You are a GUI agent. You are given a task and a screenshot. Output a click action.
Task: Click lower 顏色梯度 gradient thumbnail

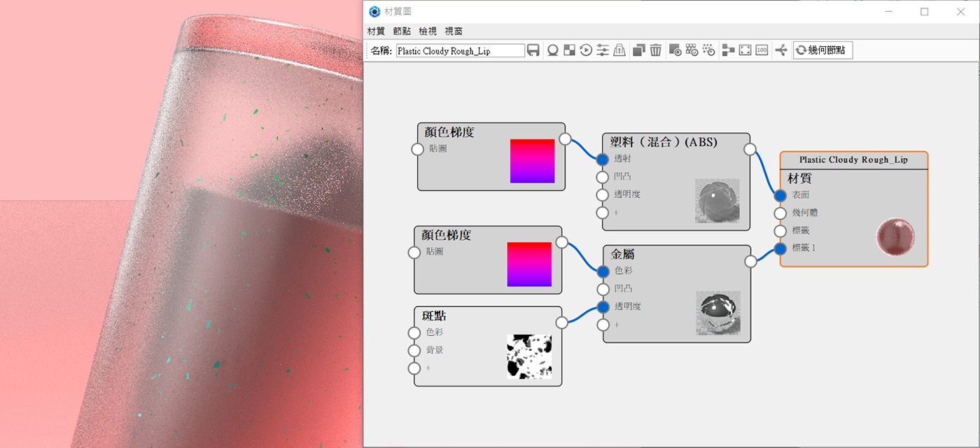[x=529, y=265]
